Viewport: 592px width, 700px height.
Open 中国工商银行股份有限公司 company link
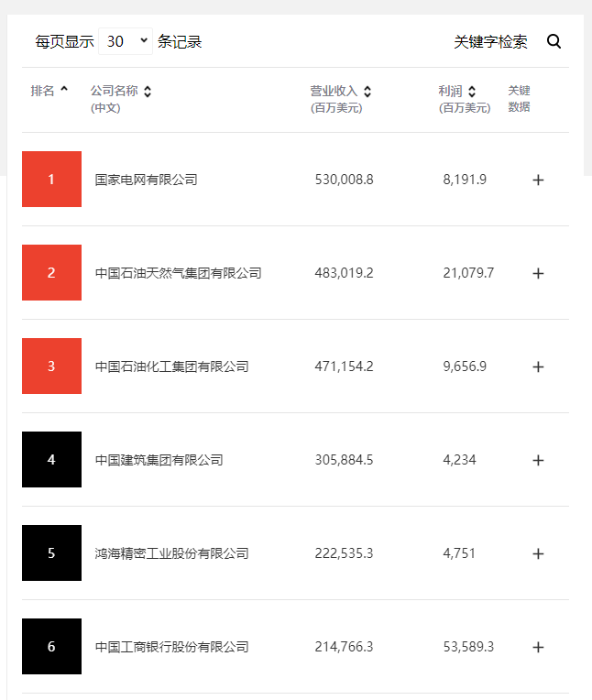[172, 647]
